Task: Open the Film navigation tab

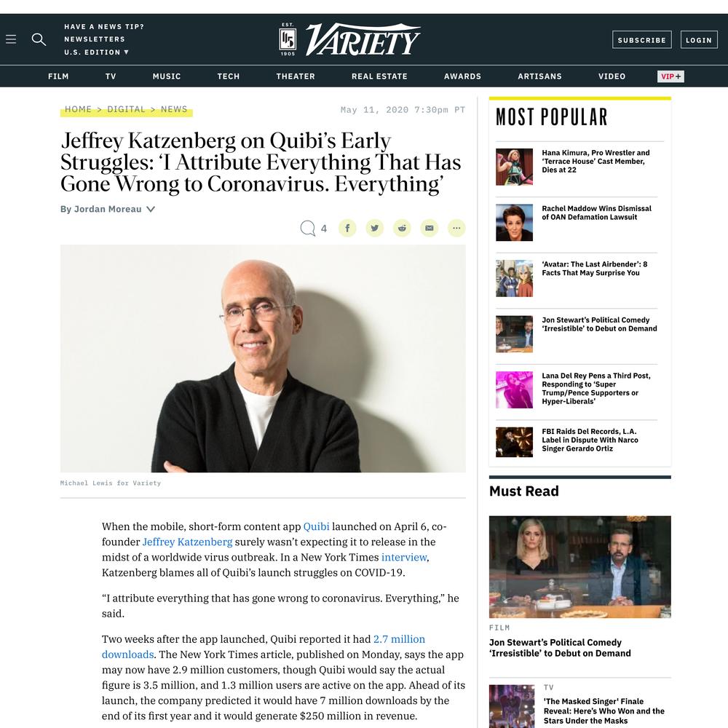Action: coord(58,76)
